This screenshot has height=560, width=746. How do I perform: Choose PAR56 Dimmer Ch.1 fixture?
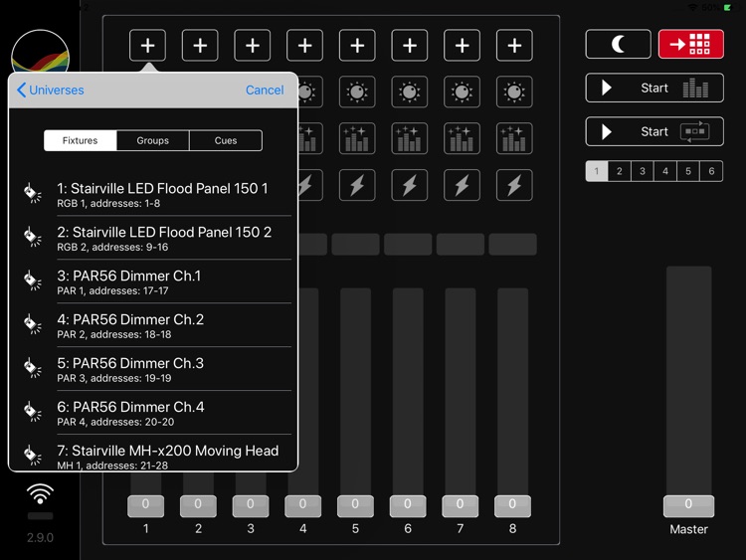152,281
